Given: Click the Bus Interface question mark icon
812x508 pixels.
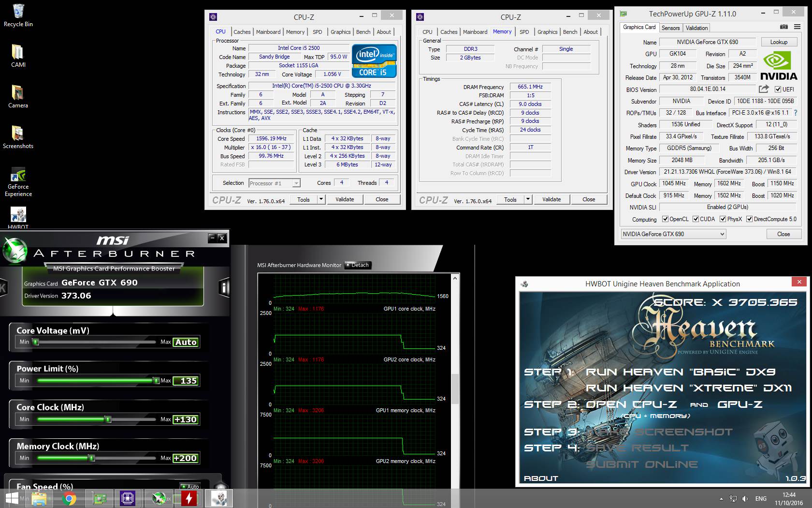Looking at the screenshot, I should pos(796,113).
